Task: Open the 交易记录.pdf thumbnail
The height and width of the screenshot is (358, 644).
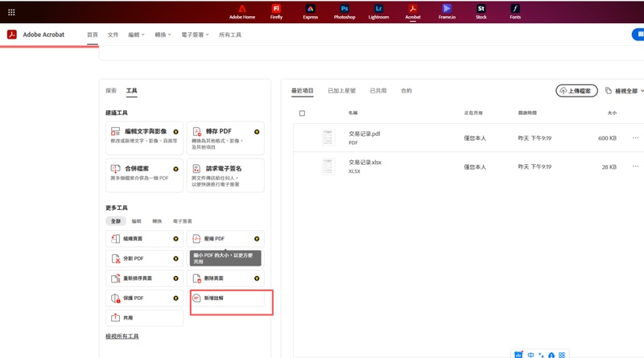Action: point(328,138)
